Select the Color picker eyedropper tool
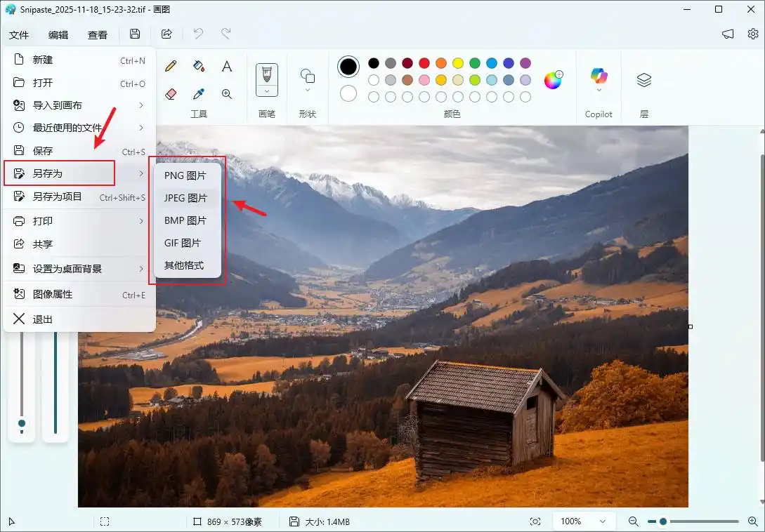765x532 pixels. [x=199, y=93]
